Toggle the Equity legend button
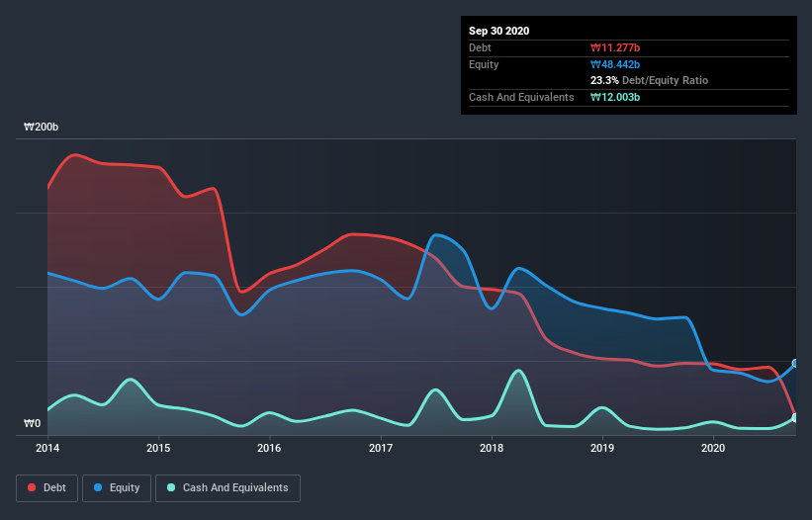Screen dimensions: 812x520 click(x=117, y=488)
